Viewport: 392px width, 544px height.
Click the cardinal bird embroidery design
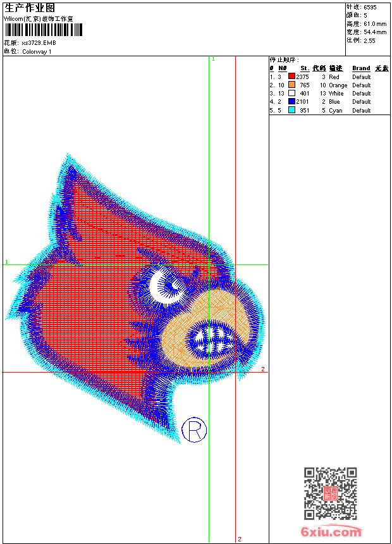point(135,299)
